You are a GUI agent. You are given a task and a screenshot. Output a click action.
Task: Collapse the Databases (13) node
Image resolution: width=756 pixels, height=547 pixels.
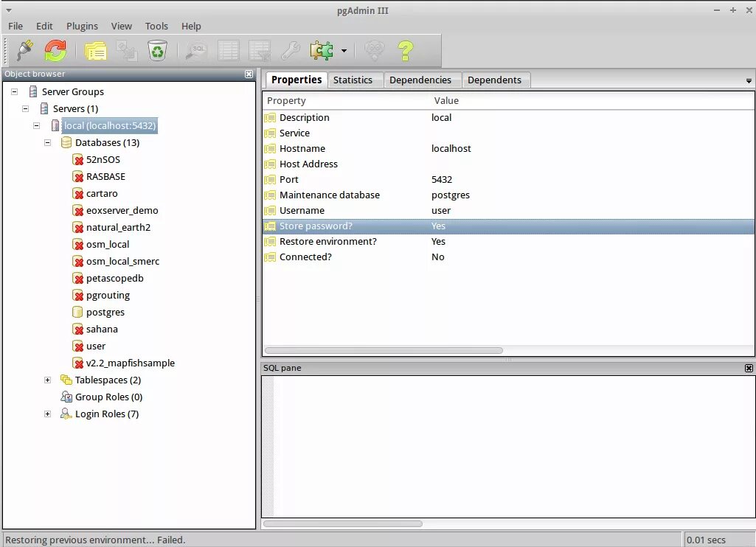coord(48,143)
